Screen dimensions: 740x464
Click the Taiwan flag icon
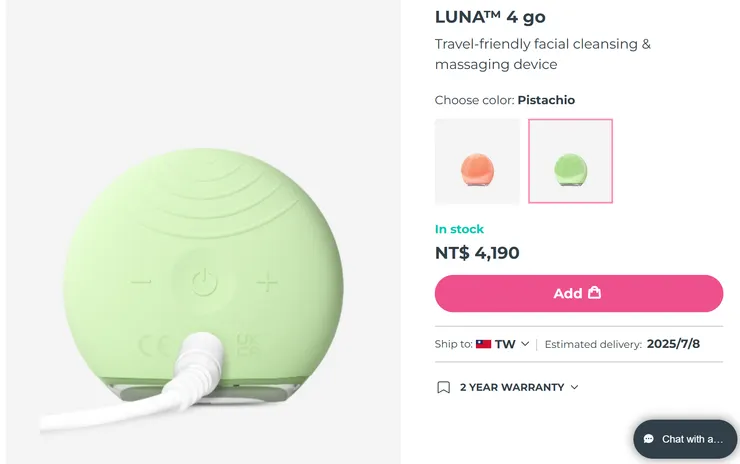(483, 344)
